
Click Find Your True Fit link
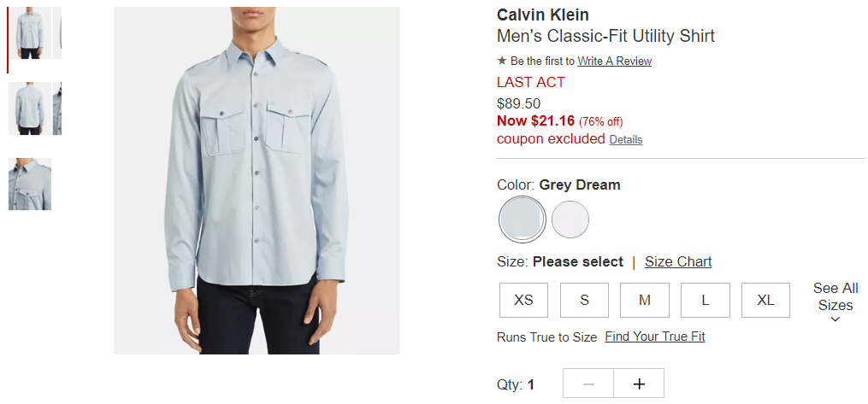[x=654, y=337]
